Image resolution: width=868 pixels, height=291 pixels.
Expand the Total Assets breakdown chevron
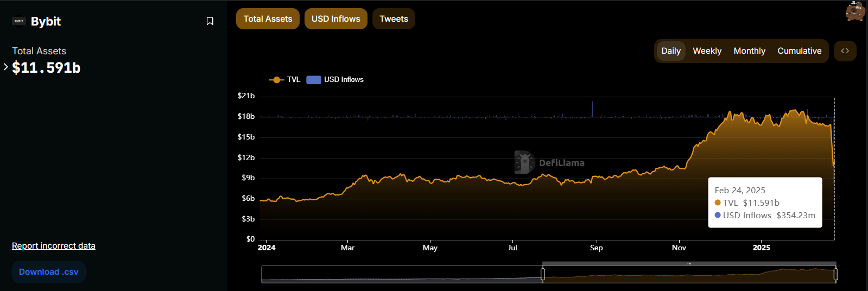[x=5, y=67]
